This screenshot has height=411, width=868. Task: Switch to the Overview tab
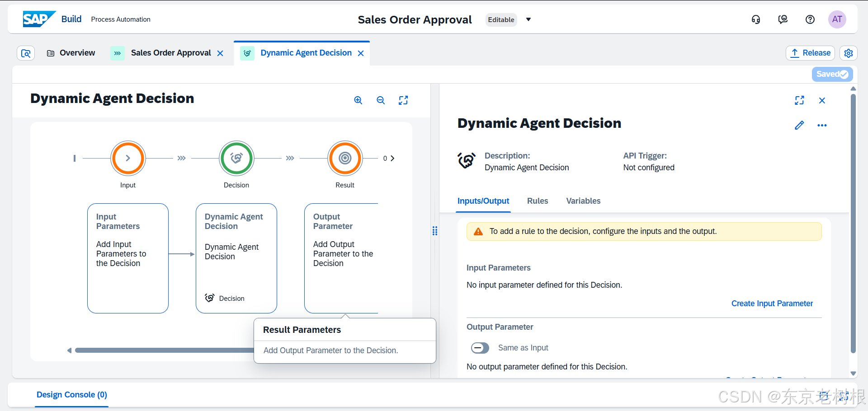coord(71,53)
